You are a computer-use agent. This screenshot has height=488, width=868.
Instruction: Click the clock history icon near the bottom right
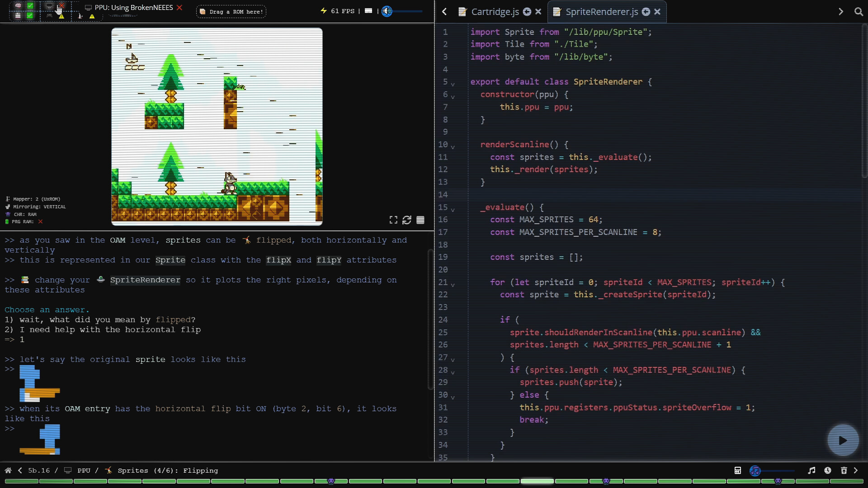pos(828,470)
